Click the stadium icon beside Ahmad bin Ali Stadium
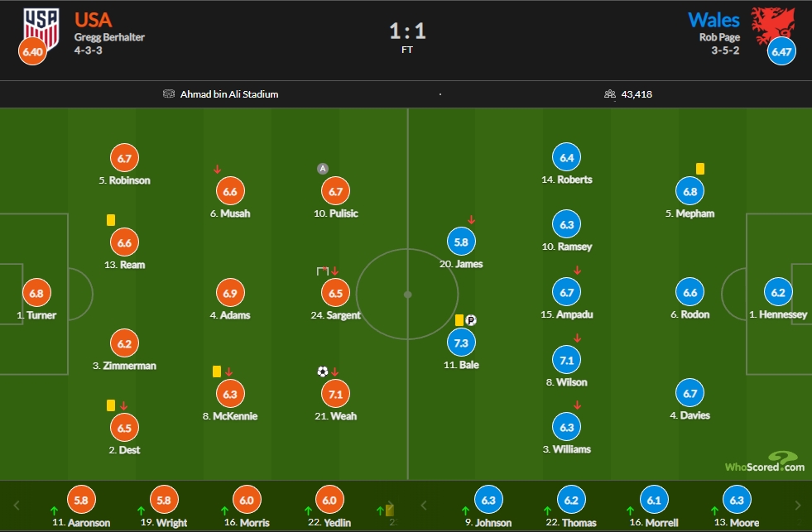 pyautogui.click(x=169, y=93)
